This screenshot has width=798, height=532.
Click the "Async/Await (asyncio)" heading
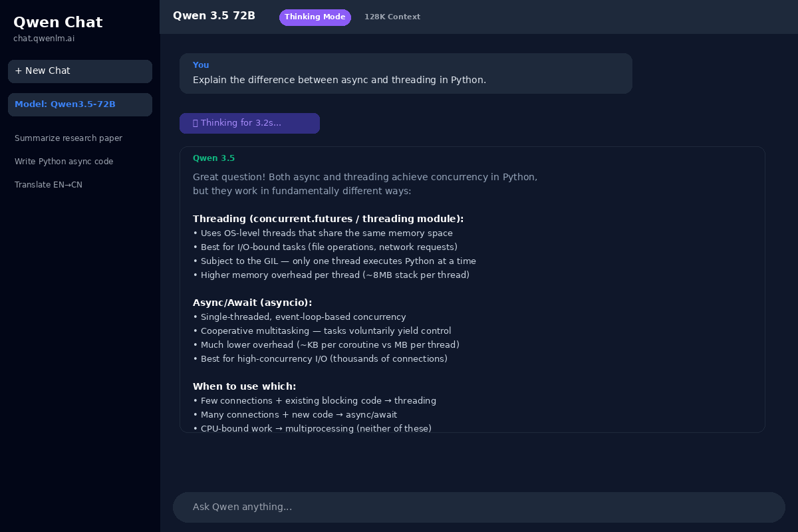click(x=252, y=302)
